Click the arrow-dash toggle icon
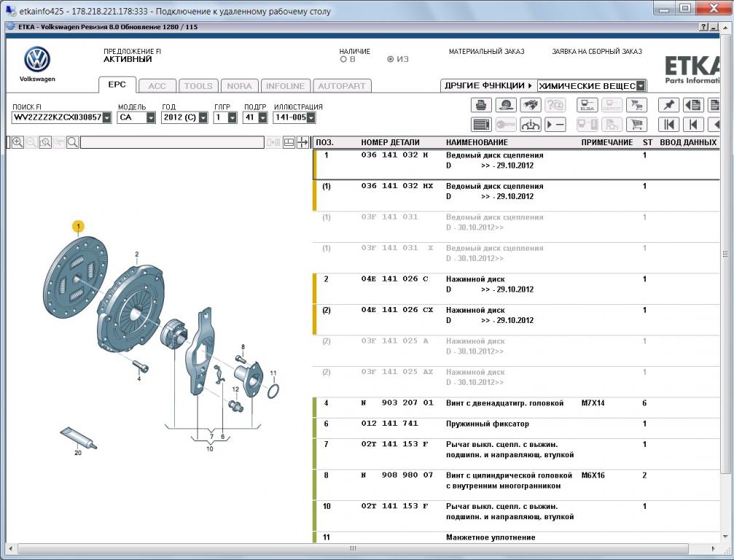The height and width of the screenshot is (560, 734). pos(555,125)
